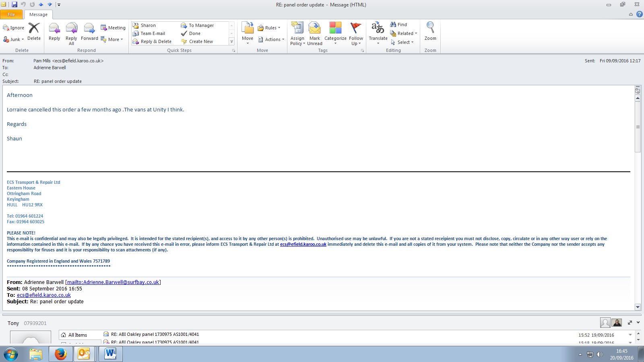Viewport: 644px width, 362px height.
Task: Mark the message as Unread
Action: click(x=315, y=34)
